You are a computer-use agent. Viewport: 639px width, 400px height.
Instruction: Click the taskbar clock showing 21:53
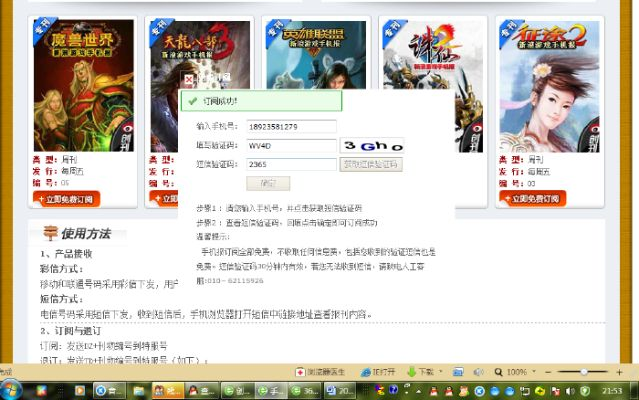(x=612, y=391)
